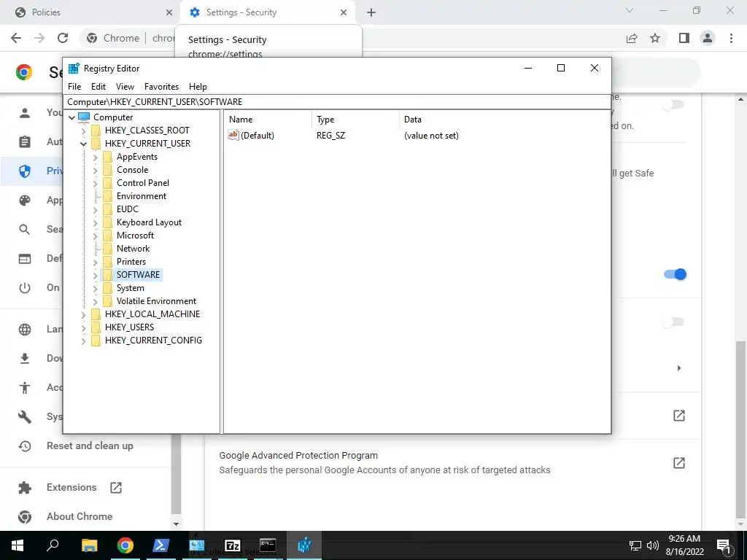Open Chrome's side panel icon
The image size is (747, 560).
click(x=684, y=38)
